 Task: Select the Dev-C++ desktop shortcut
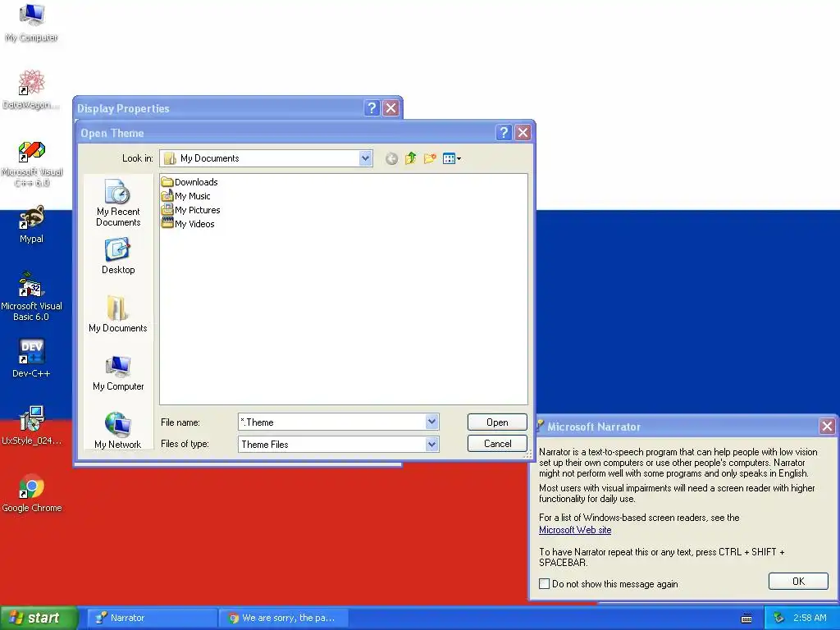click(x=31, y=358)
